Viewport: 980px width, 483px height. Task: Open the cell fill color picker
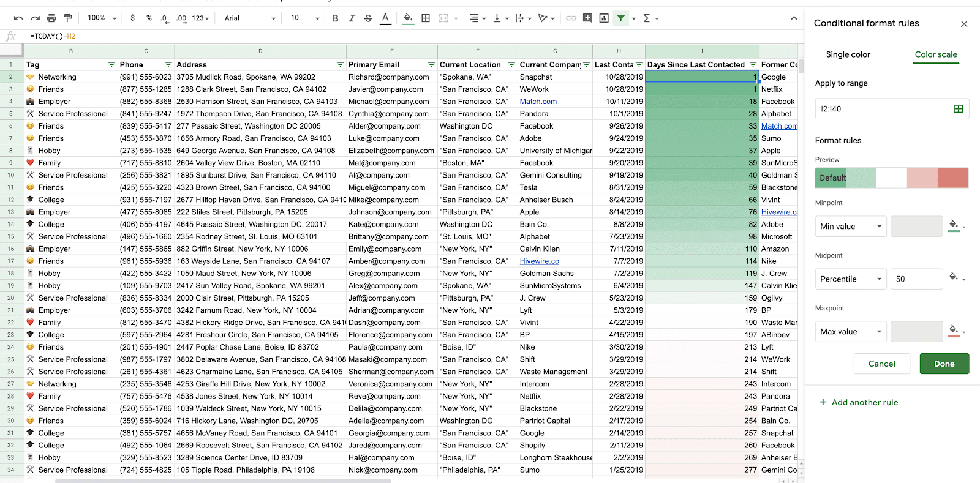click(408, 18)
